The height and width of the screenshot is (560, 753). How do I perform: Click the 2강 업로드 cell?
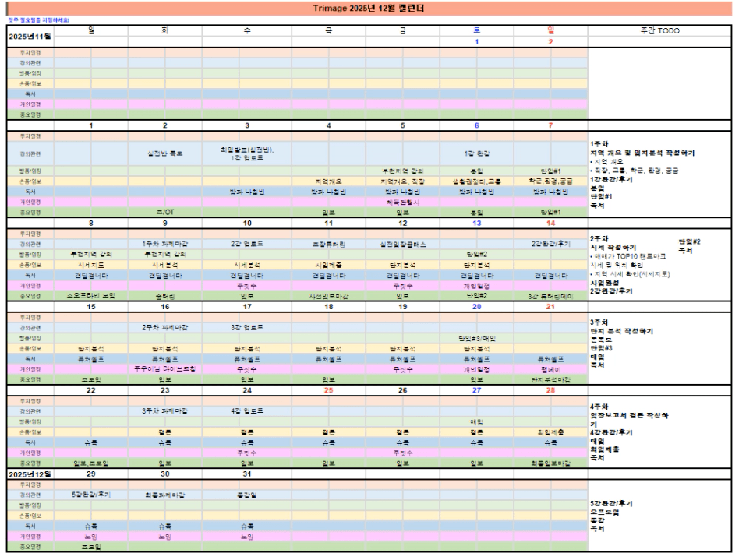pos(247,244)
